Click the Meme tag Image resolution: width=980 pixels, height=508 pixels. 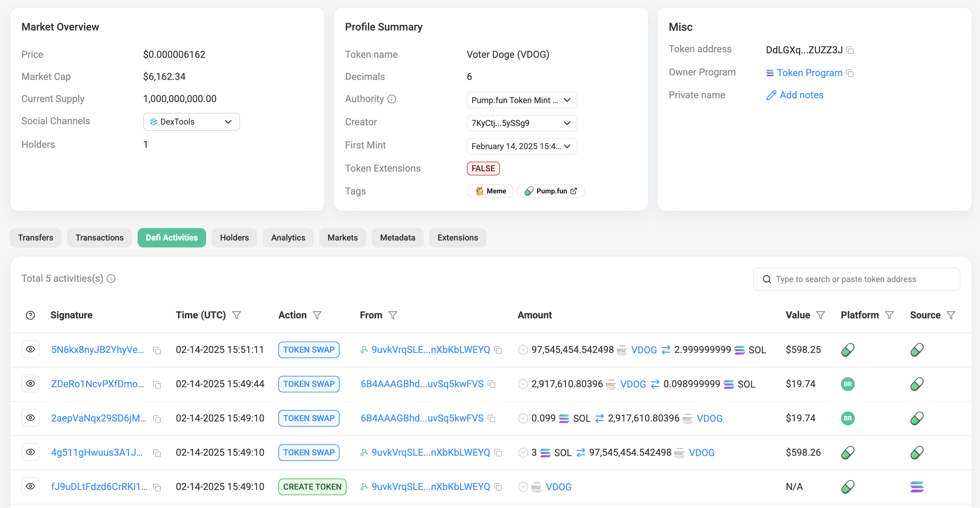click(x=490, y=191)
